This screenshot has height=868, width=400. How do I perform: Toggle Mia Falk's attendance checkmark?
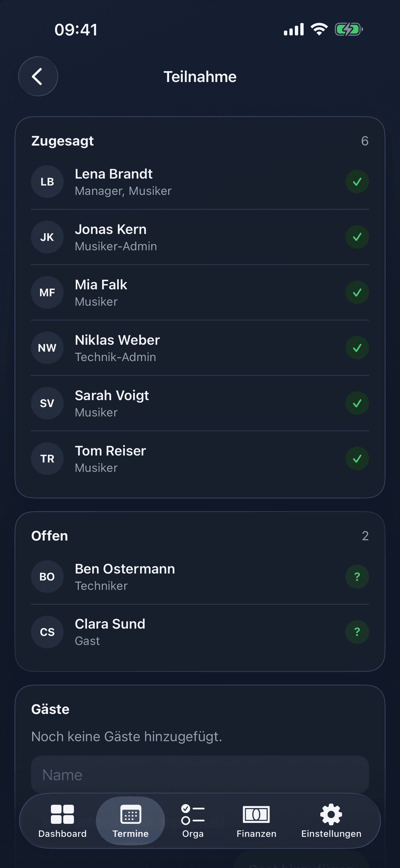tap(357, 292)
